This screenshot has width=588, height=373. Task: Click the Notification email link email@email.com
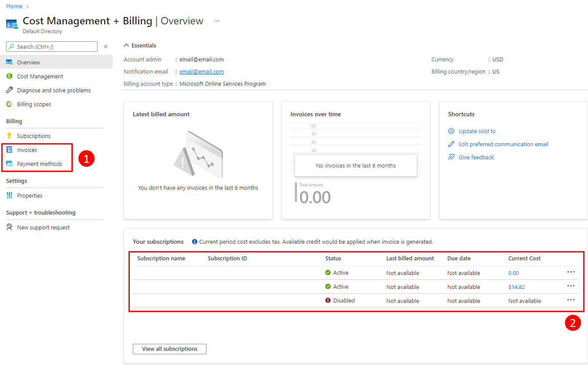point(202,72)
